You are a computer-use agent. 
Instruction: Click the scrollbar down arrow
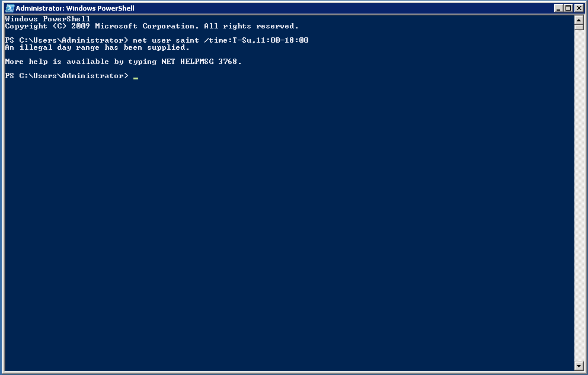point(579,366)
